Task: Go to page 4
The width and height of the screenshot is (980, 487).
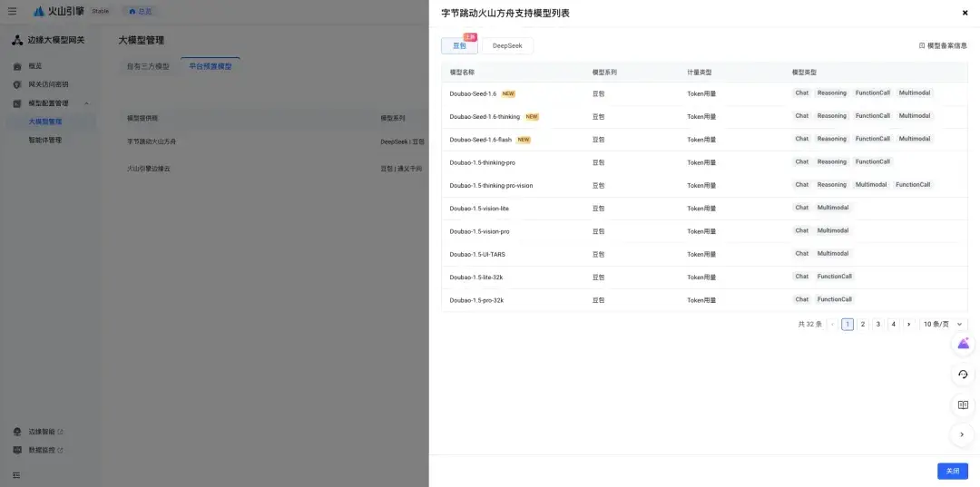Action: pos(893,324)
